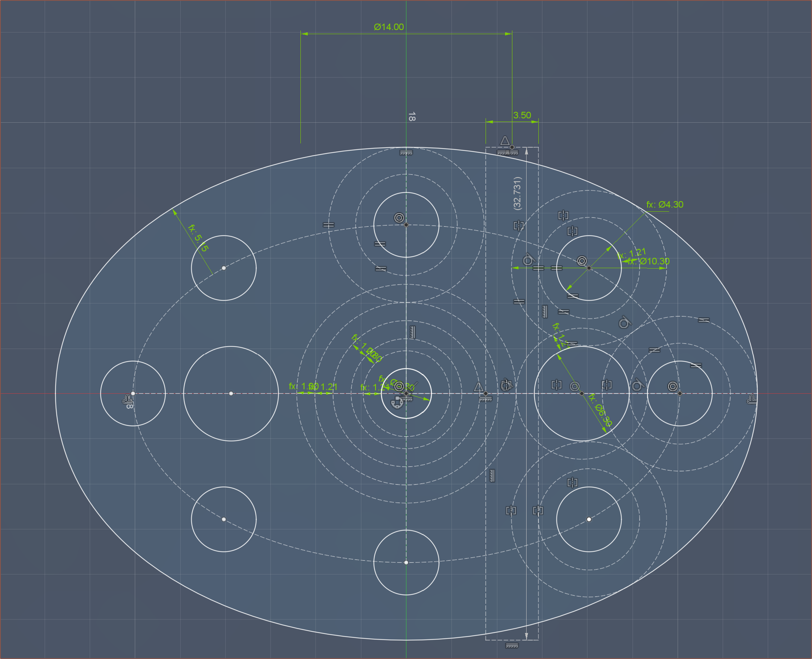
Task: Click the vertical constraint icon above center circles
Action: (x=412, y=332)
